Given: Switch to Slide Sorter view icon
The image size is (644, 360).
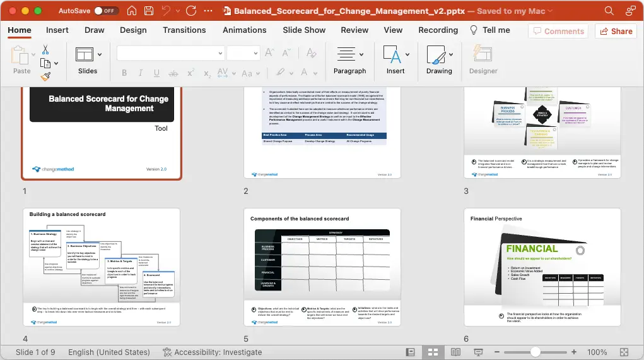Looking at the screenshot, I should [x=433, y=352].
